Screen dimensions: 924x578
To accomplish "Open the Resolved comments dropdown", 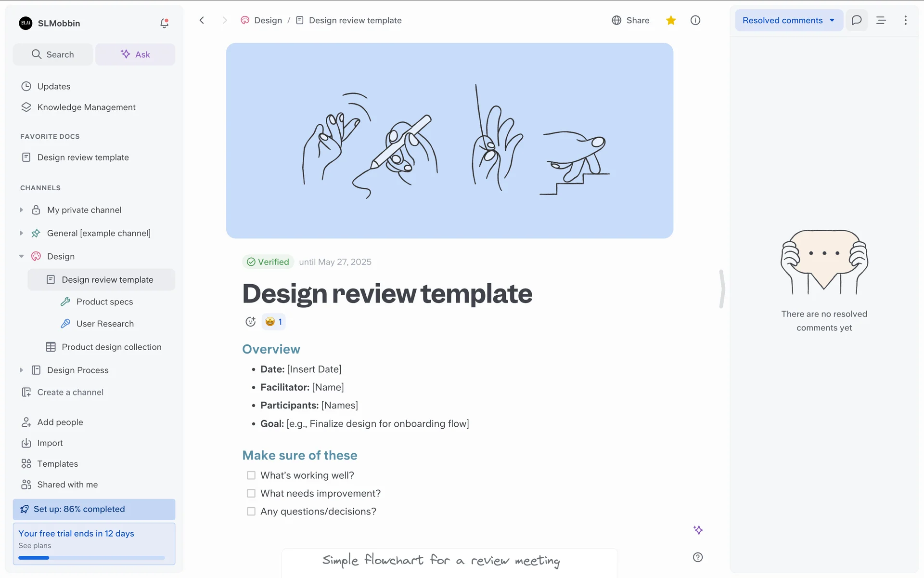I will tap(788, 20).
